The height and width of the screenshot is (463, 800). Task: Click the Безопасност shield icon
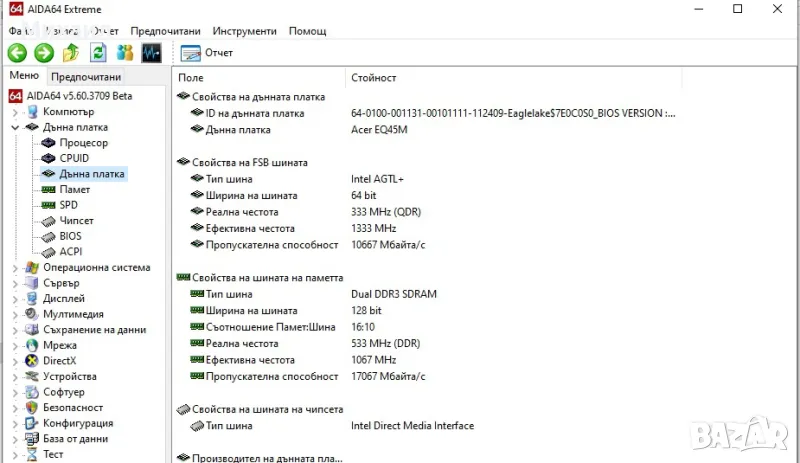click(32, 408)
